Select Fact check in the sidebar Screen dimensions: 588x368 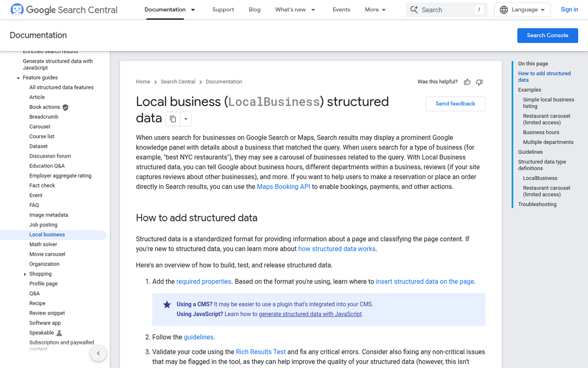tap(42, 185)
